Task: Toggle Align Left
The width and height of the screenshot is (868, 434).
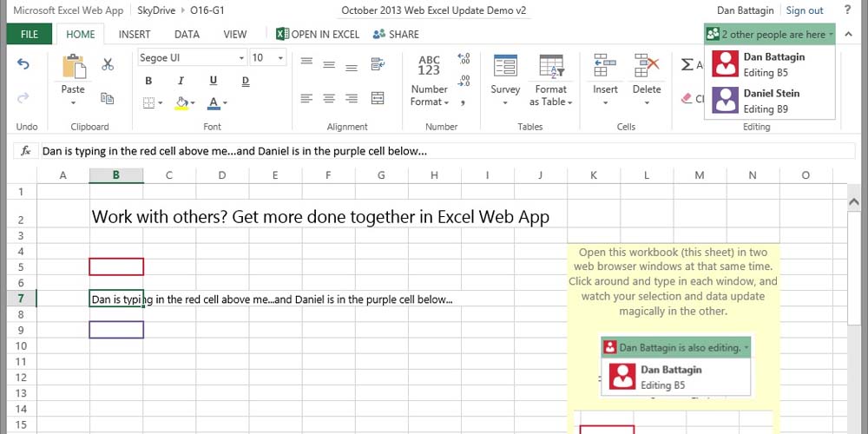Action: 307,99
